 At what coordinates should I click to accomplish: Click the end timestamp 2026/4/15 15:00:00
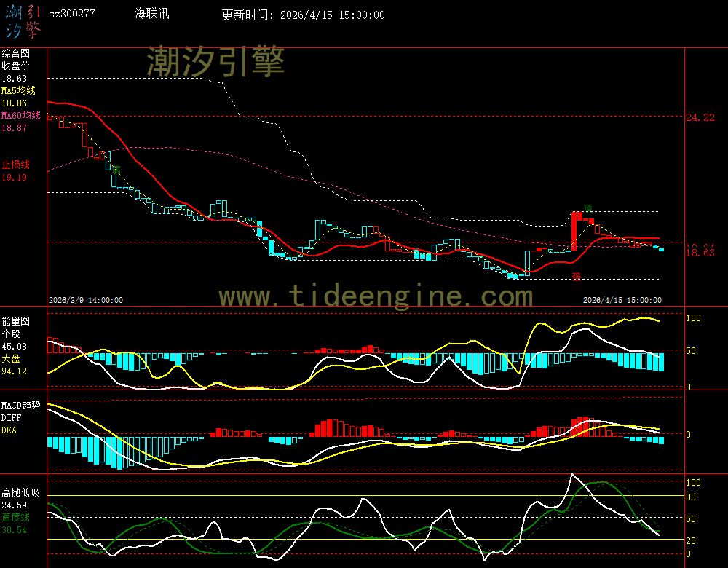[x=624, y=299]
